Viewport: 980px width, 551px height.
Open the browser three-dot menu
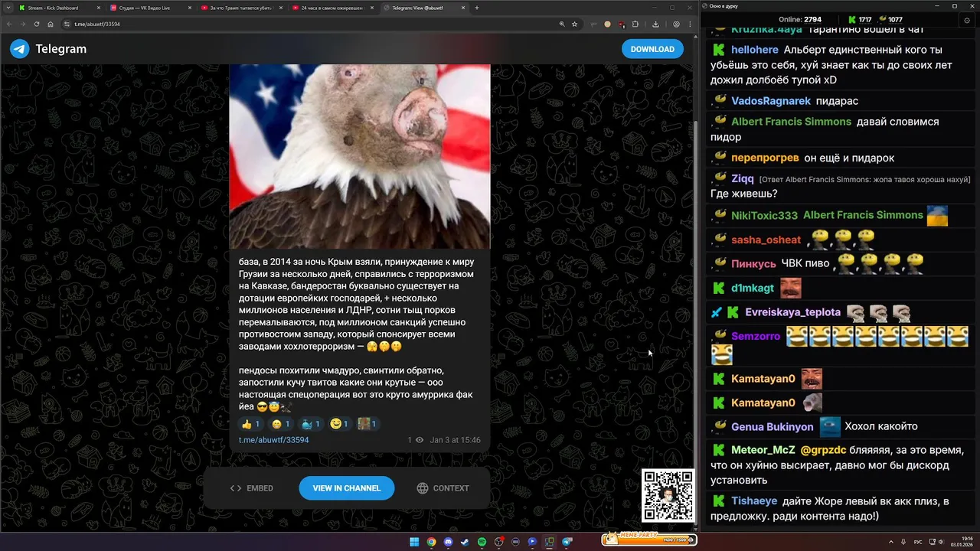[689, 24]
